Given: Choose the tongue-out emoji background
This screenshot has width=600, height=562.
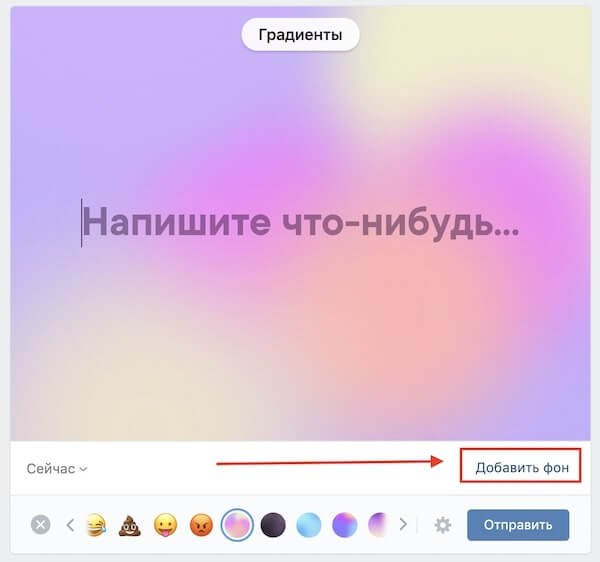Looking at the screenshot, I should coord(165,525).
